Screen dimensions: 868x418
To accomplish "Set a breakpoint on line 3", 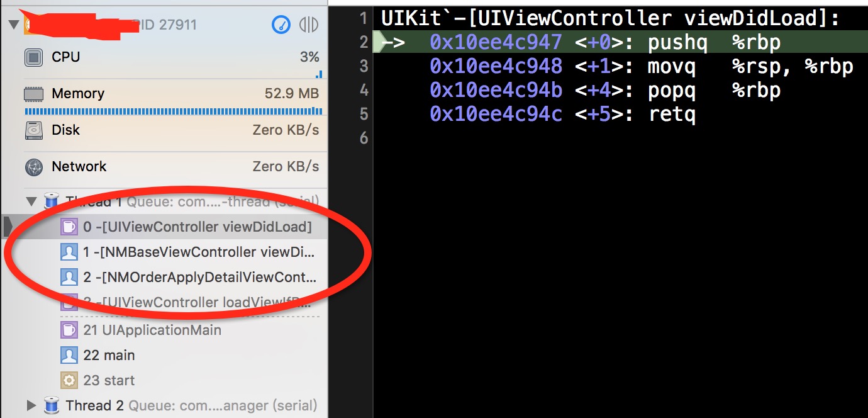I will [x=364, y=65].
